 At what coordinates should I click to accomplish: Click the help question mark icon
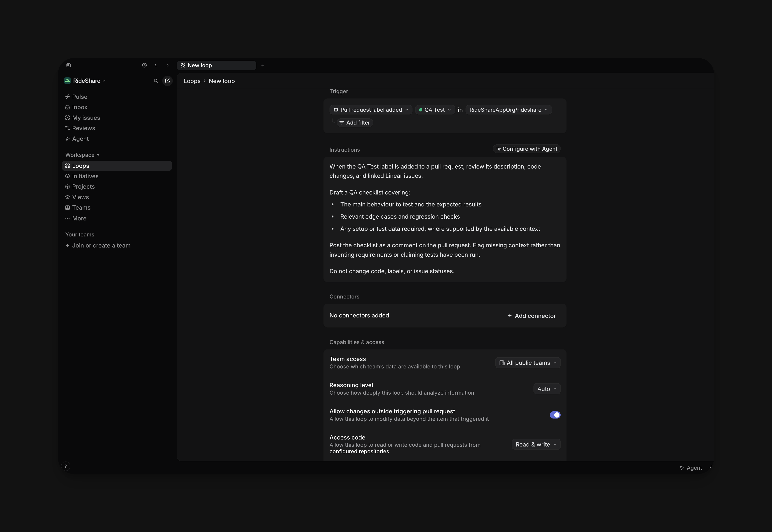(x=66, y=466)
